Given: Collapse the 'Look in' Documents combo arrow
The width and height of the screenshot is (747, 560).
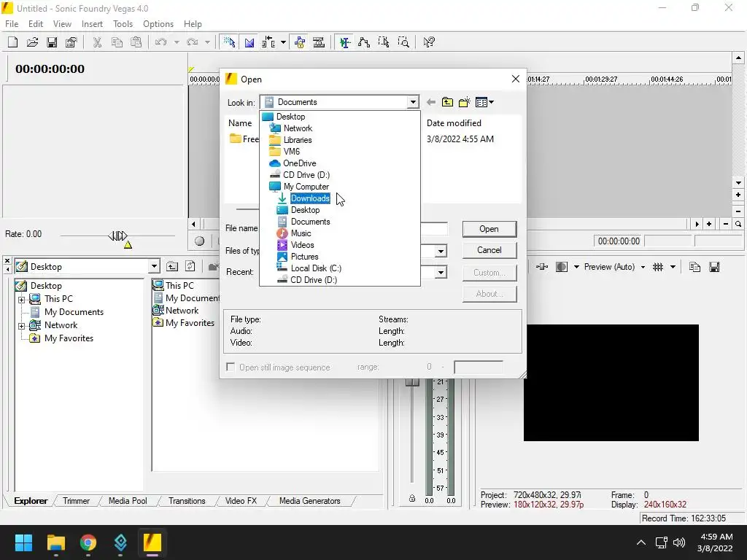Looking at the screenshot, I should tap(413, 102).
